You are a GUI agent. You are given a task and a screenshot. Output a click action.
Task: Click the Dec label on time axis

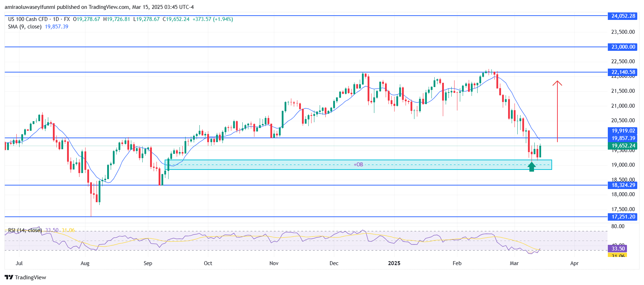click(334, 263)
